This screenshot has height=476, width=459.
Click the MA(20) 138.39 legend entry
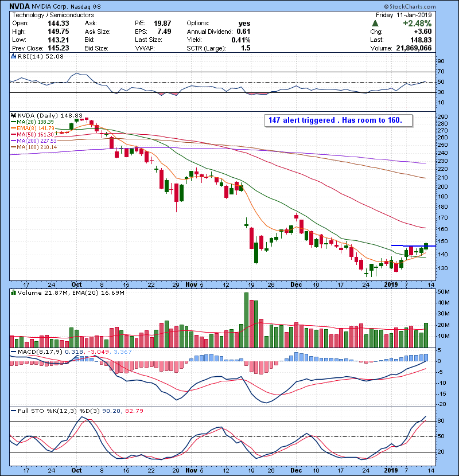(x=33, y=122)
